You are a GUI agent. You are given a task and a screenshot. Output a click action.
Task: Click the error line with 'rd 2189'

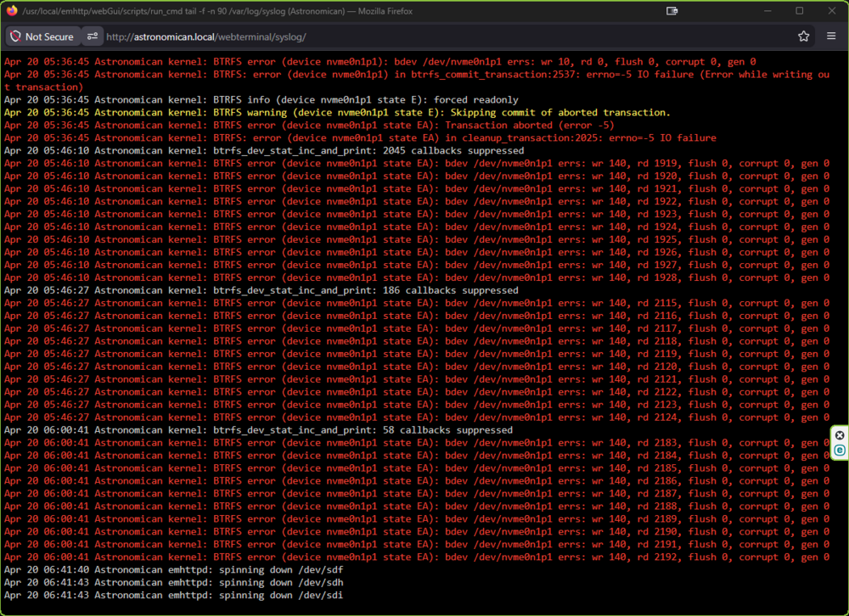[x=417, y=519]
